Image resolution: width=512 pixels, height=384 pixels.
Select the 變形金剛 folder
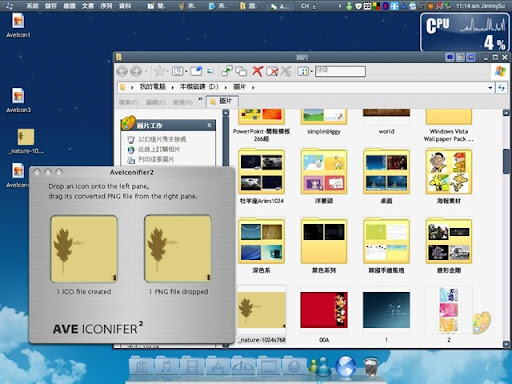449,246
